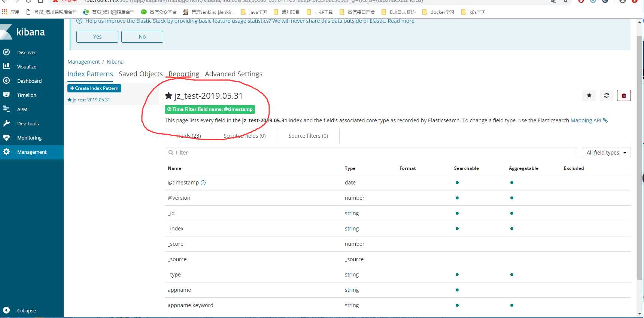Click Create Index Pattern button
The image size is (644, 318).
click(94, 88)
